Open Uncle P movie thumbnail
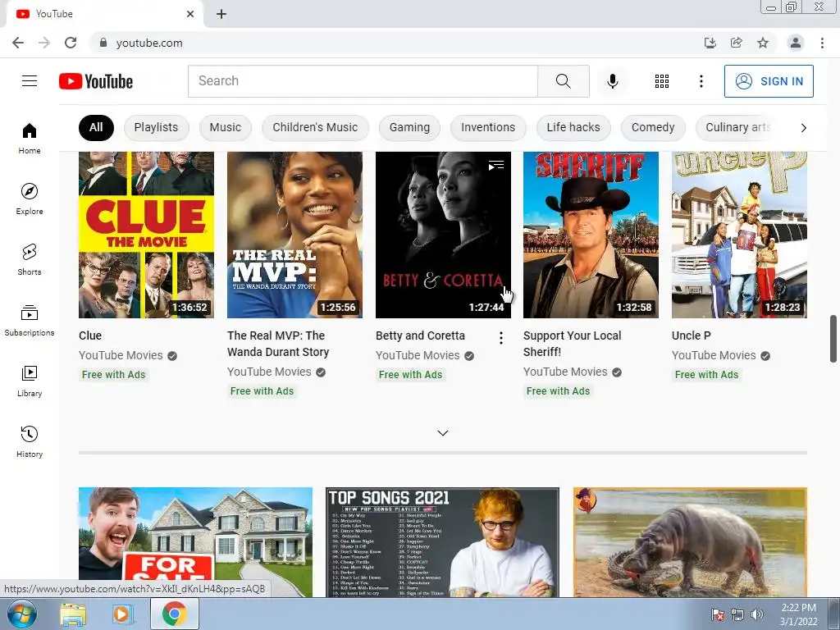The width and height of the screenshot is (840, 630). click(739, 235)
